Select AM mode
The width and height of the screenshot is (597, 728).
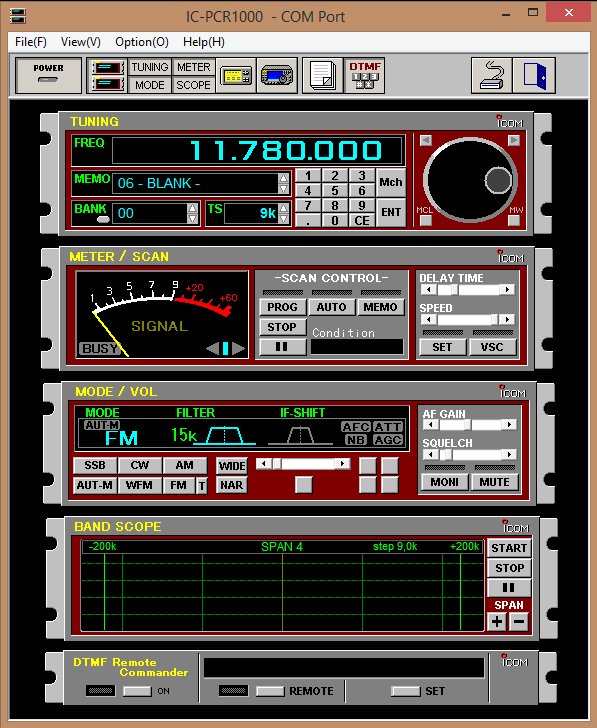[x=184, y=465]
